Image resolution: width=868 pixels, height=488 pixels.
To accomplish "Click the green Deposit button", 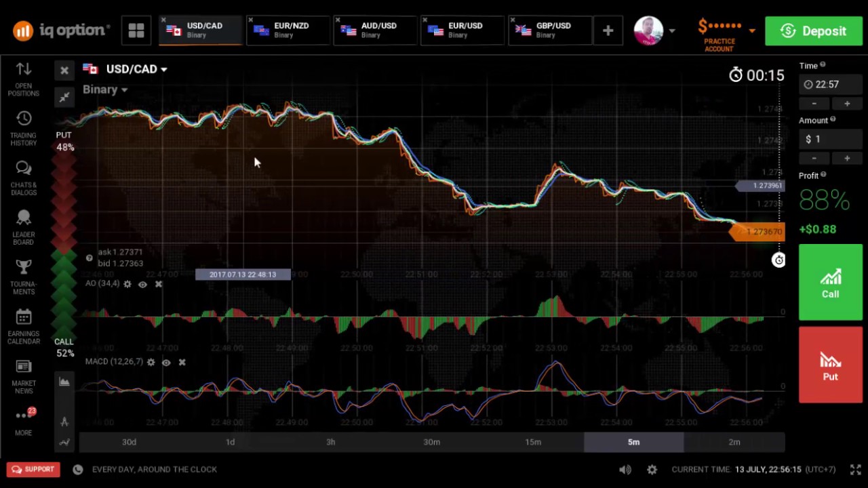I will point(814,31).
